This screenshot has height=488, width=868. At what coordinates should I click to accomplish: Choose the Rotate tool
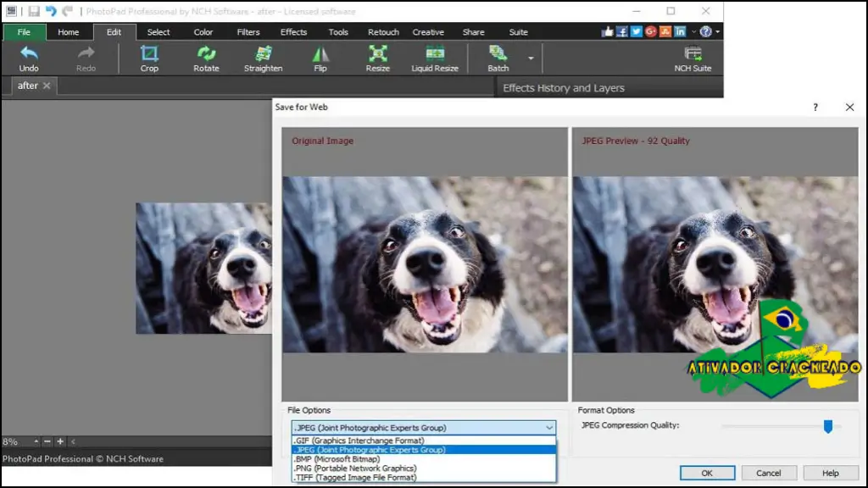[x=206, y=58]
